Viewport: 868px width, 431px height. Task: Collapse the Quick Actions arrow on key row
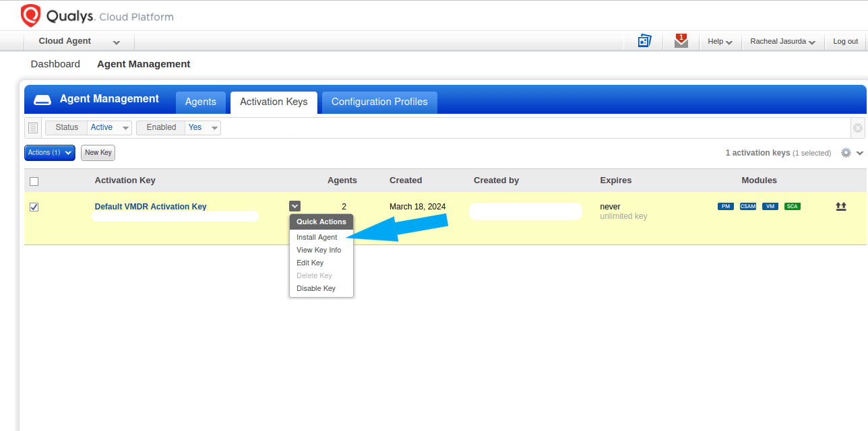[295, 207]
